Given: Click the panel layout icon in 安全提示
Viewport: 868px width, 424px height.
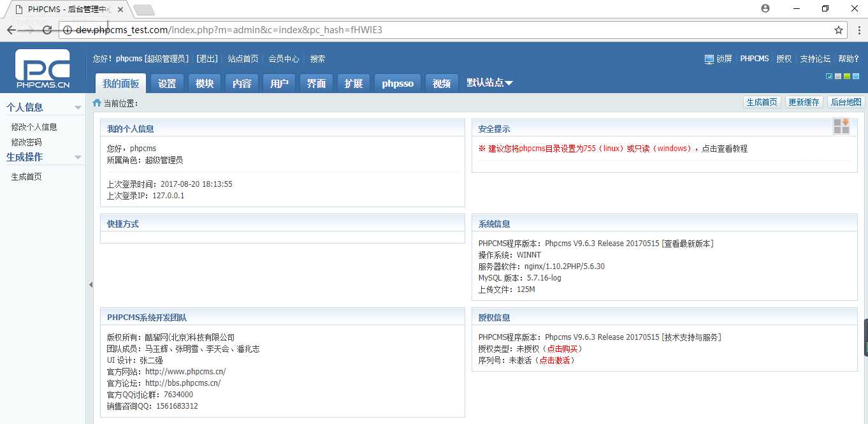Looking at the screenshot, I should pos(841,126).
